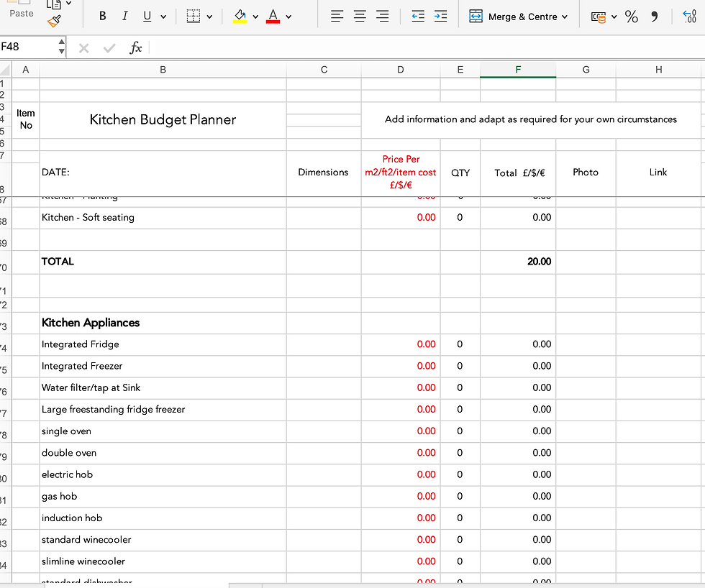
Task: Click Merge & Centre button
Action: point(512,17)
